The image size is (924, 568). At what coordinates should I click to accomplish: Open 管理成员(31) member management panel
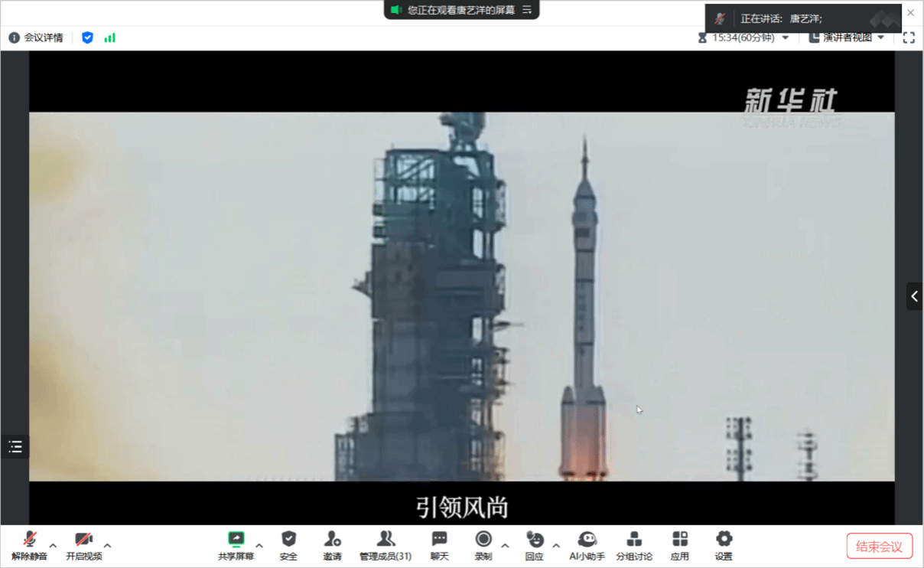[386, 546]
